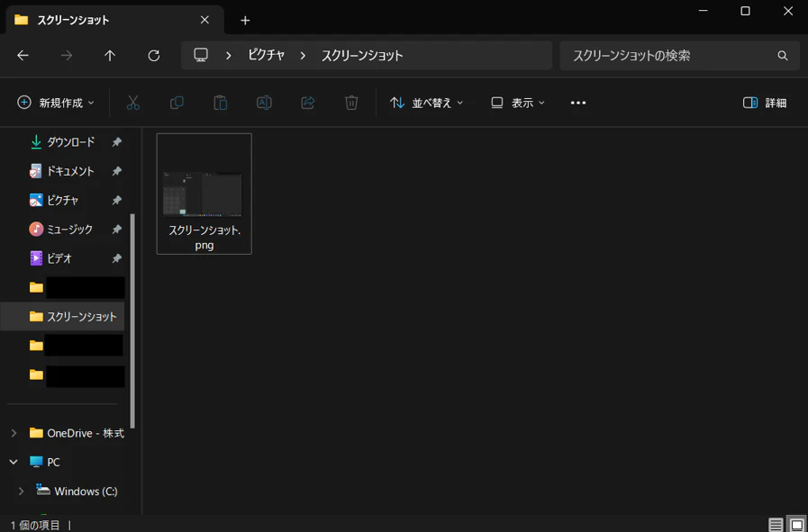Switch to large thumbnails via status bar icon
The height and width of the screenshot is (532, 808).
pyautogui.click(x=796, y=524)
